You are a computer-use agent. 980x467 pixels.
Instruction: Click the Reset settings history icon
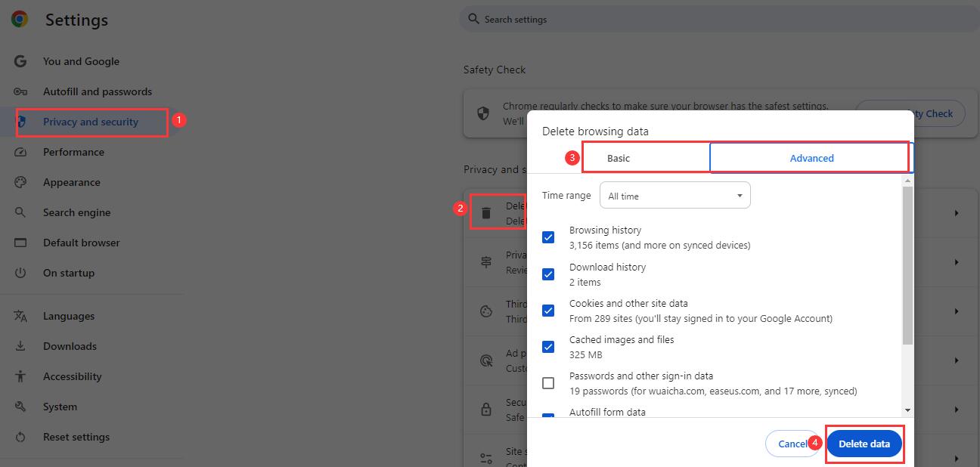pyautogui.click(x=20, y=437)
